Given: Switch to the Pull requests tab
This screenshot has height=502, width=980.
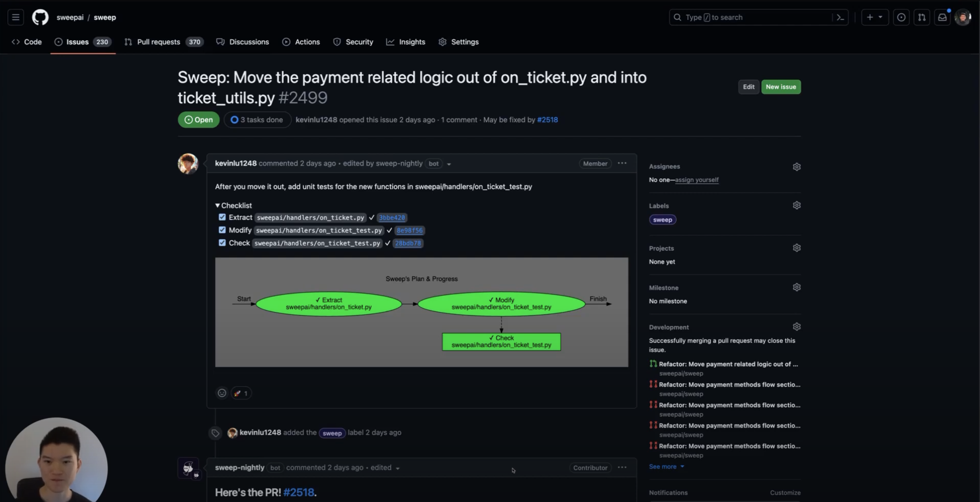Looking at the screenshot, I should [158, 42].
